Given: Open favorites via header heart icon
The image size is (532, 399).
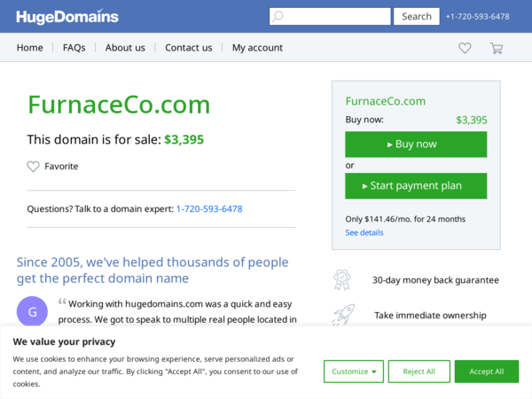Looking at the screenshot, I should tap(465, 48).
